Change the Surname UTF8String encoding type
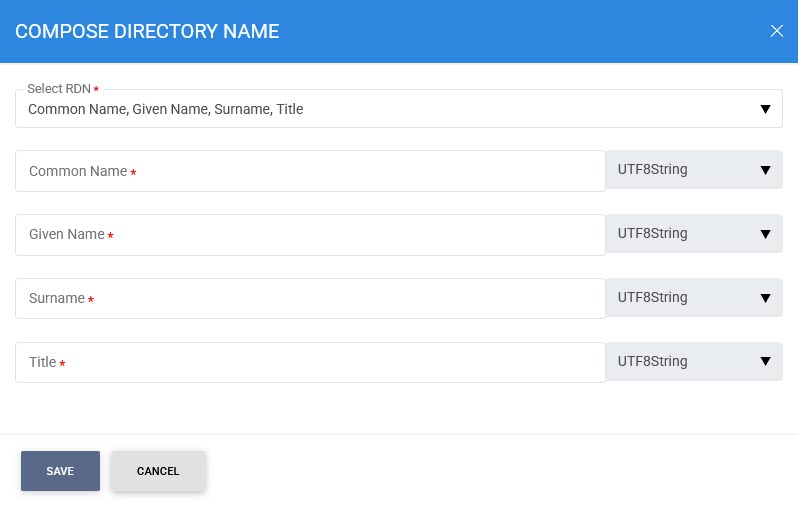 pyautogui.click(x=694, y=298)
